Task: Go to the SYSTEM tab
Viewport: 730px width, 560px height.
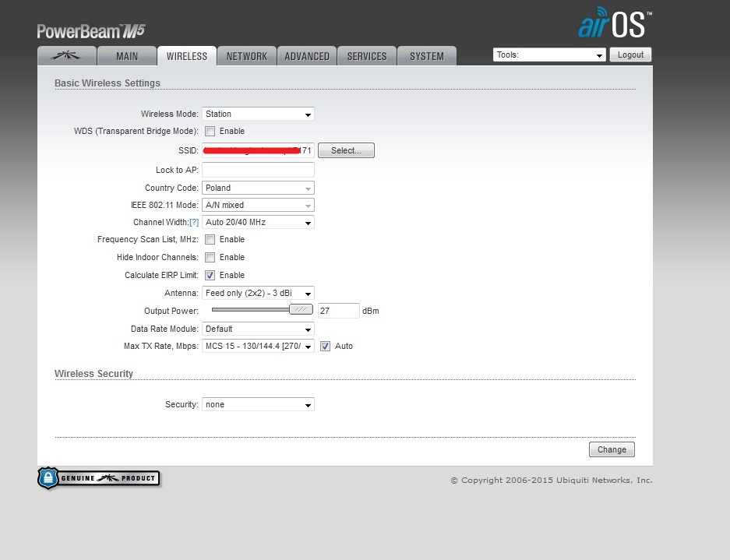Action: [427, 56]
